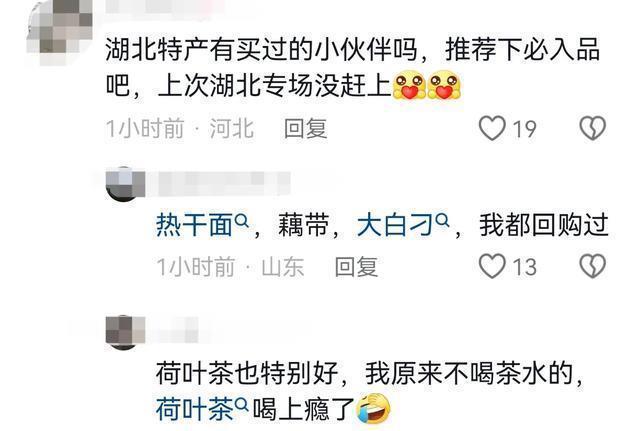Open the blue 荷叶茶 search link

194,409
